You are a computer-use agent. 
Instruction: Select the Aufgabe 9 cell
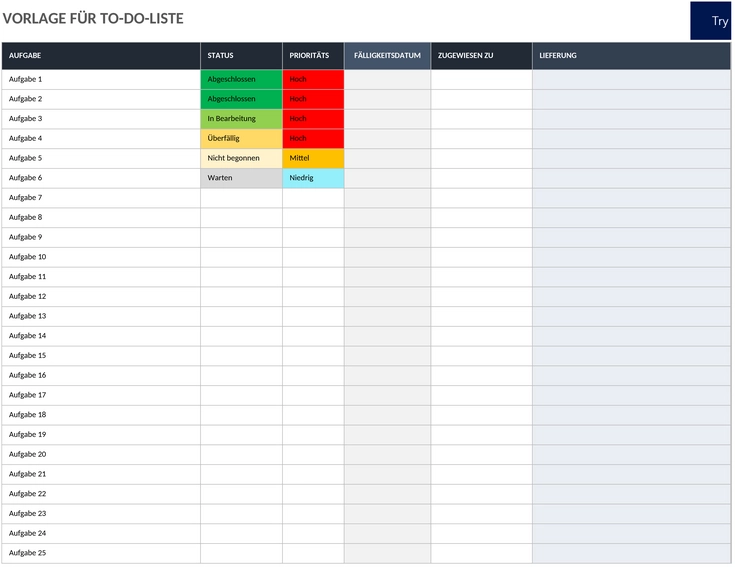click(101, 237)
